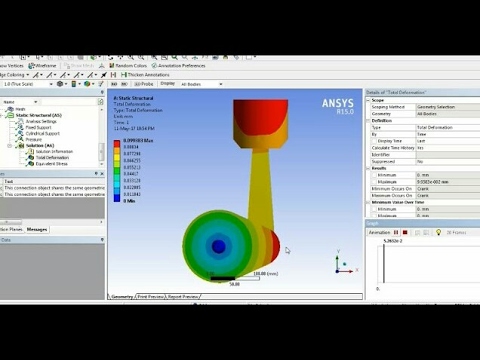This screenshot has width=480, height=360.
Task: Collapse Minimum Value Over Time section
Action: [x=369, y=202]
